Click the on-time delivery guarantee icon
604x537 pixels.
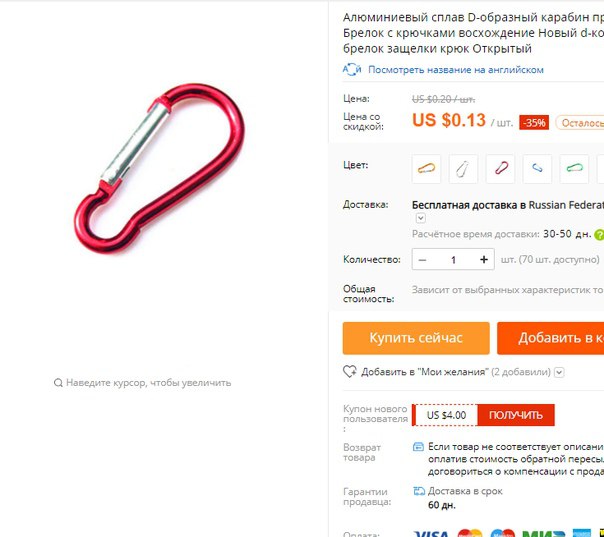[418, 491]
